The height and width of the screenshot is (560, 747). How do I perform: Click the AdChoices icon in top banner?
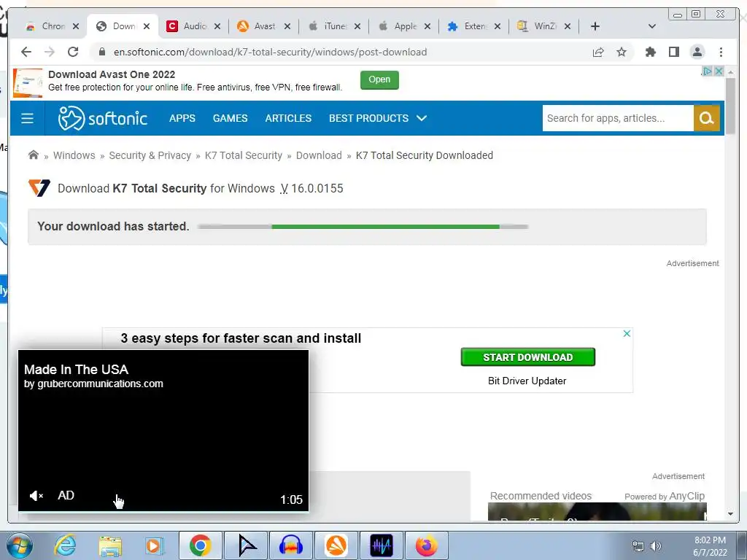708,71
